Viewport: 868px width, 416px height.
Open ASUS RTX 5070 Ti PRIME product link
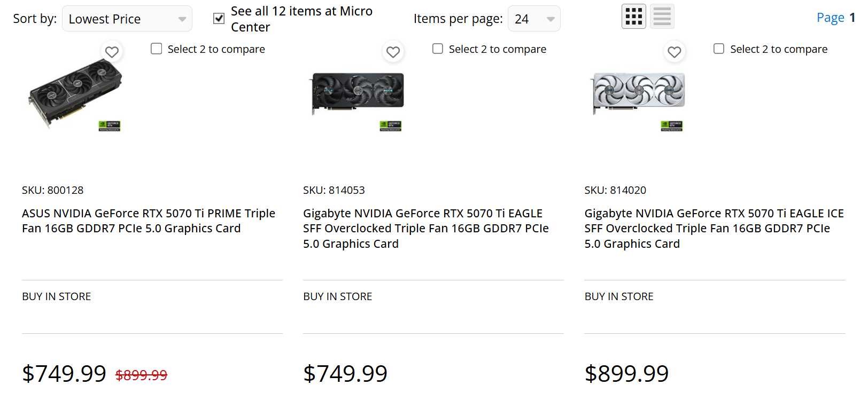(148, 221)
